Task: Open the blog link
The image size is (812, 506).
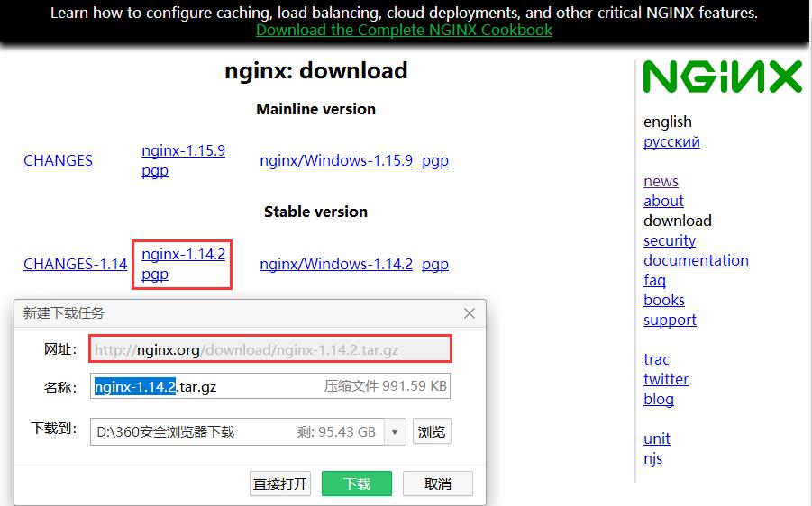Action: point(659,400)
